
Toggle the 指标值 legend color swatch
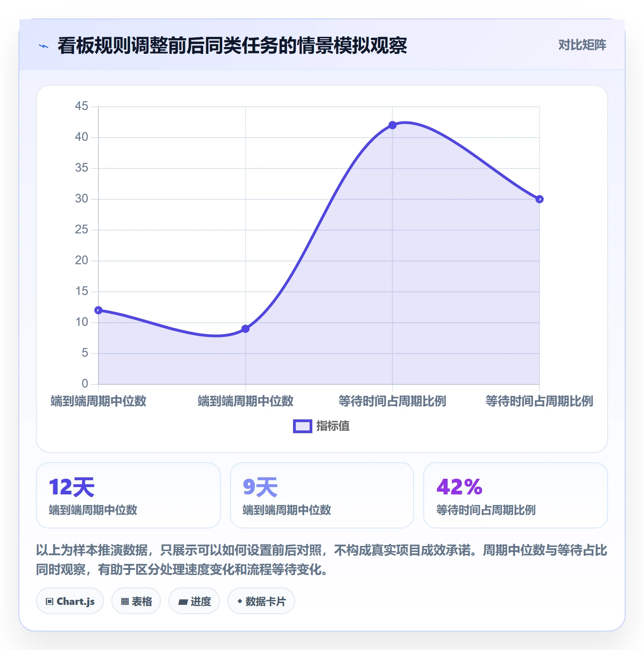[303, 426]
